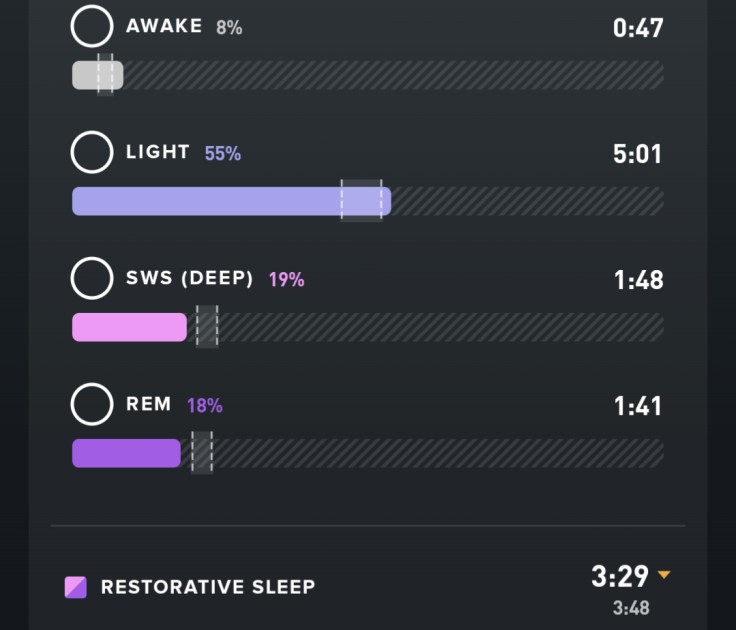Click the 3:29 restorative sleep total
This screenshot has width=736, height=630.
pos(620,576)
